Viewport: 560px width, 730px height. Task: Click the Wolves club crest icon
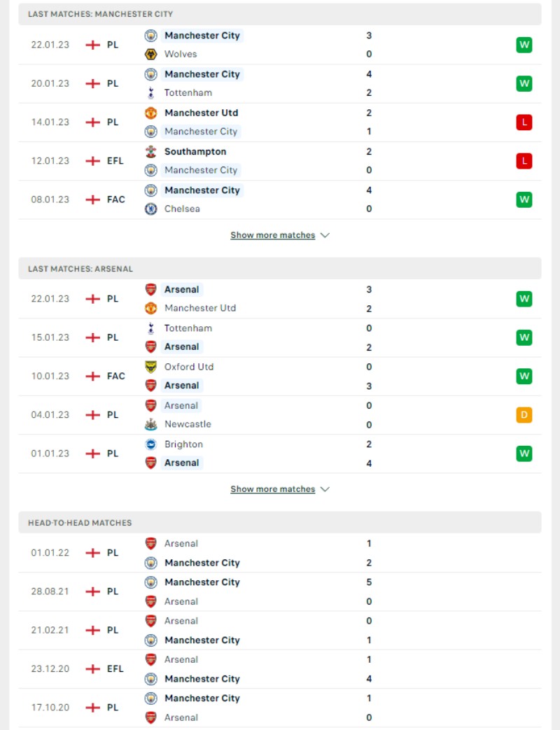click(150, 54)
